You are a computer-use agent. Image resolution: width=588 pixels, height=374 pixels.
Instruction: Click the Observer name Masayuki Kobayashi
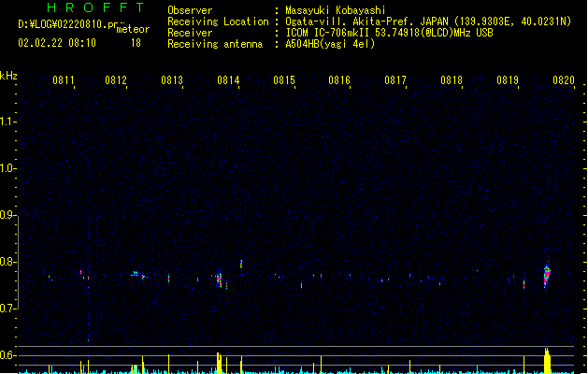(x=335, y=10)
